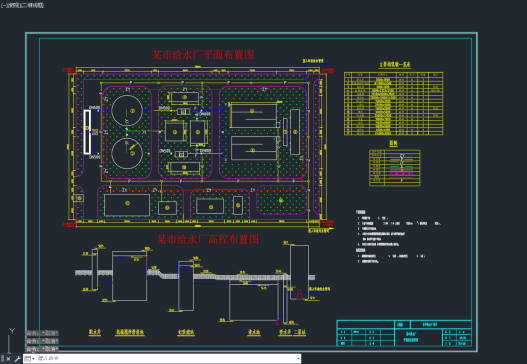Open the recent commands dropdown

[30, 359]
